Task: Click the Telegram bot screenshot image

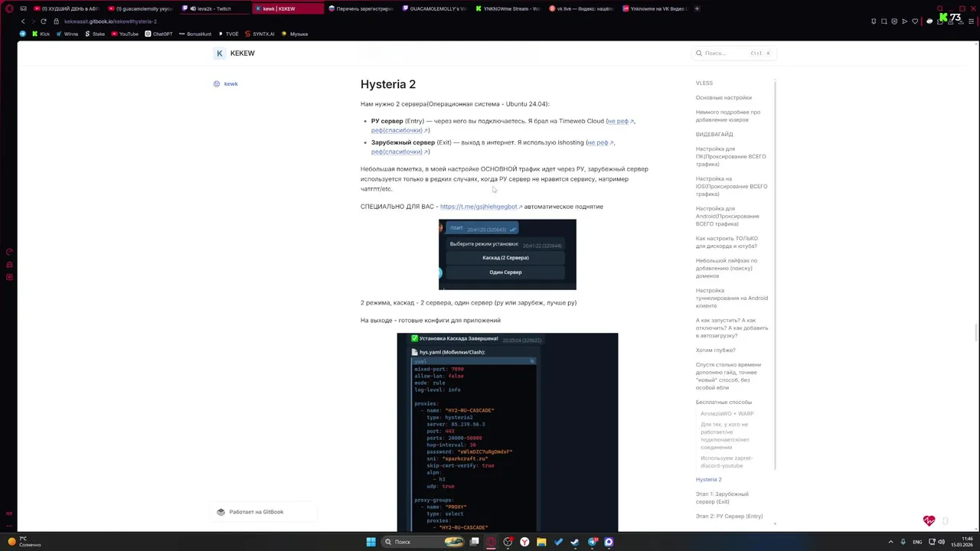Action: click(x=507, y=254)
